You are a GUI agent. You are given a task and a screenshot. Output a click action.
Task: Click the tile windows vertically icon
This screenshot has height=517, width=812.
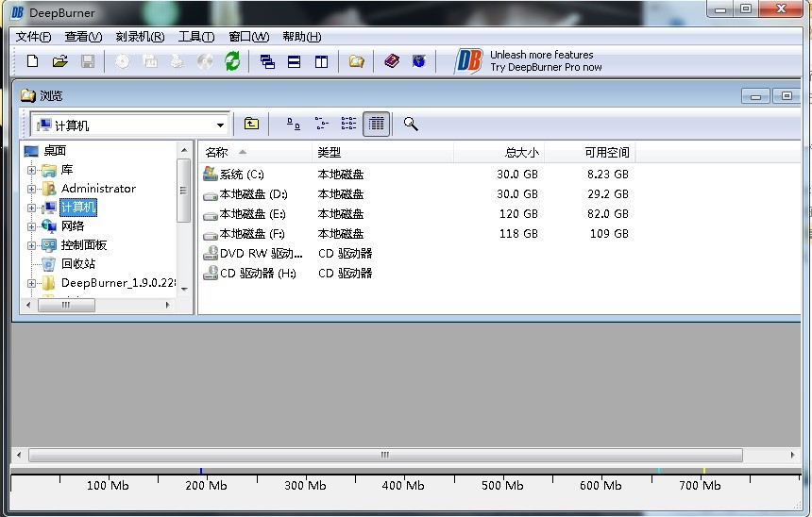[x=321, y=61]
